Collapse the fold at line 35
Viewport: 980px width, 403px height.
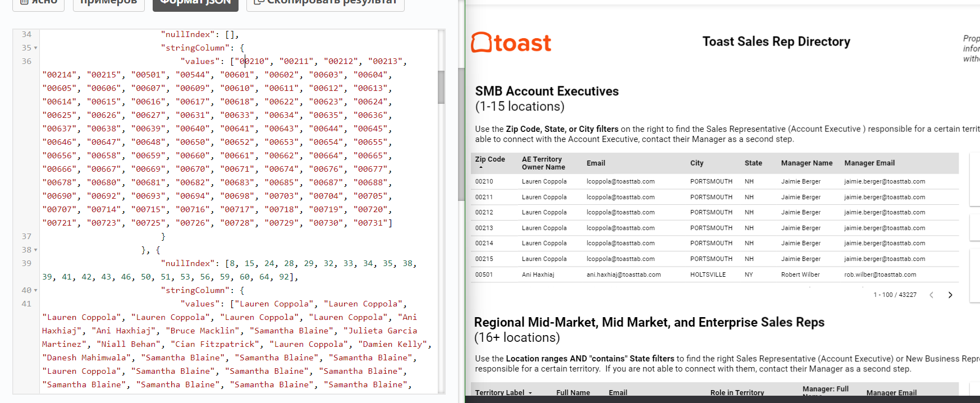coord(36,48)
